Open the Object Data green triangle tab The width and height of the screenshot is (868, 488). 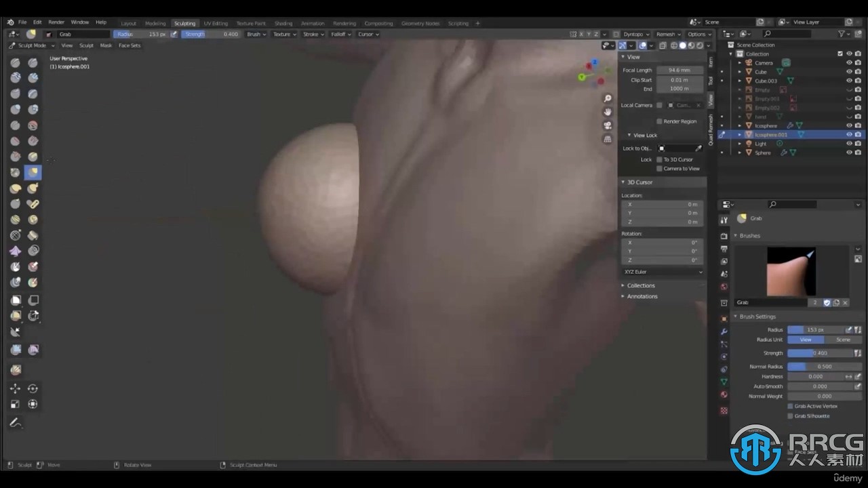(724, 382)
